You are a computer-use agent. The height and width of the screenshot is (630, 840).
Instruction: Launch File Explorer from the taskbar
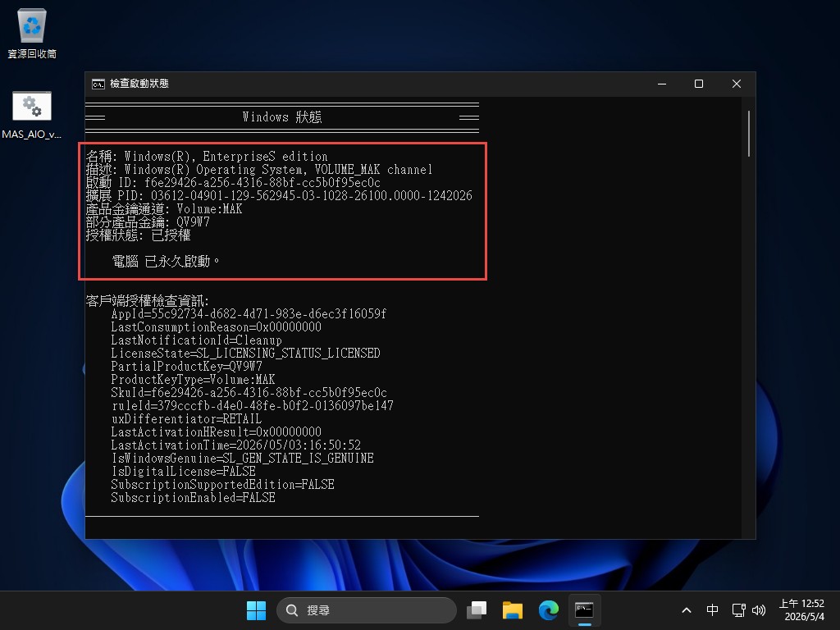tap(512, 610)
